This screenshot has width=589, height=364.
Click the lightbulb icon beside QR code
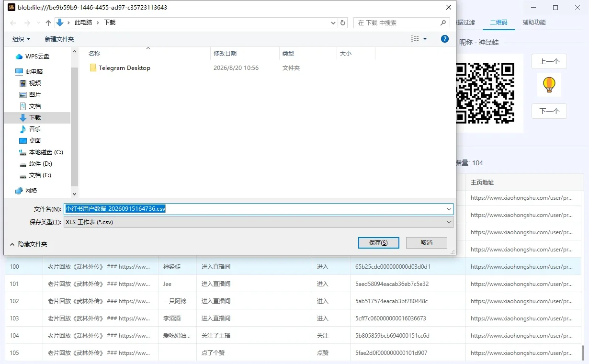549,85
